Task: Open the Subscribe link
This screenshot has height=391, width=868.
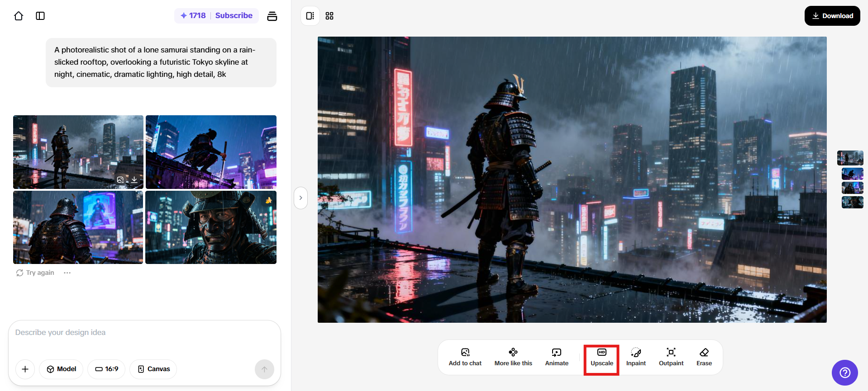Action: pos(234,15)
